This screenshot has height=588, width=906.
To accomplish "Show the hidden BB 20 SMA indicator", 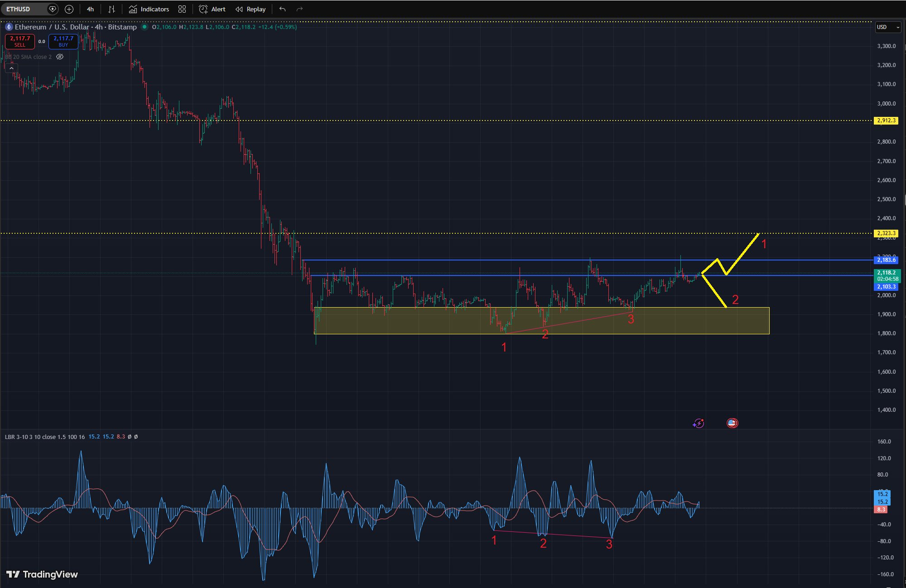I will [x=60, y=57].
